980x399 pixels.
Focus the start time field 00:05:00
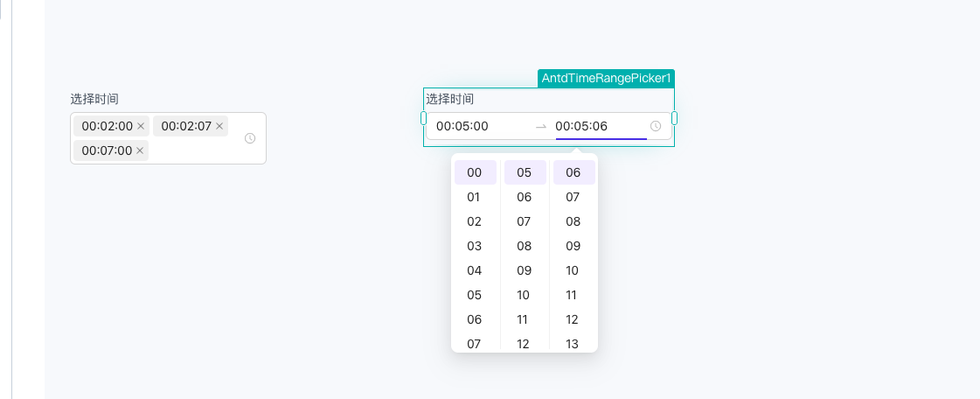tap(482, 126)
